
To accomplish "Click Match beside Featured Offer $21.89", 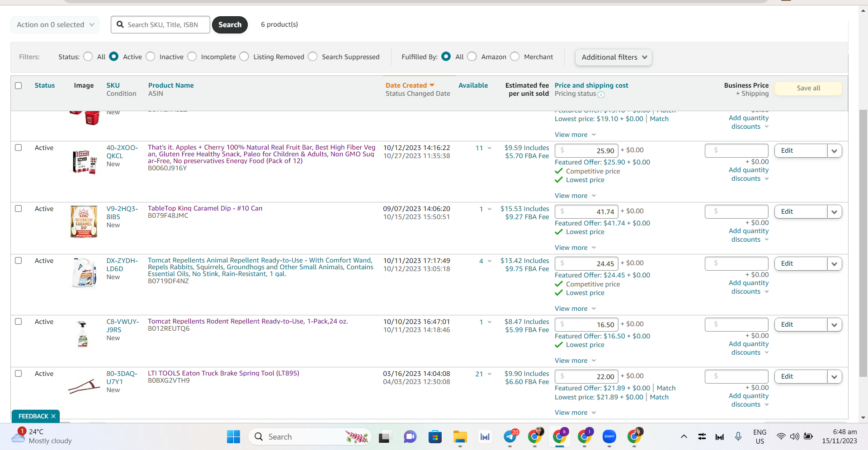I will [666, 388].
